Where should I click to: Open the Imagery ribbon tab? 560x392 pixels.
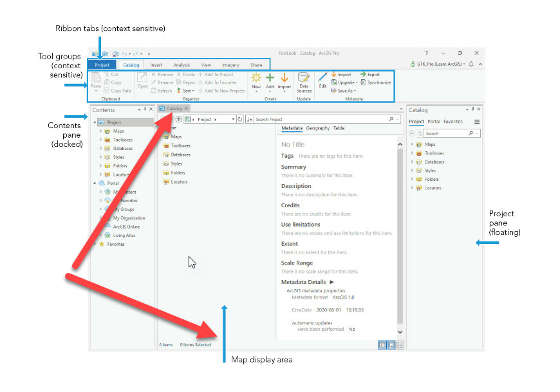pyautogui.click(x=230, y=65)
